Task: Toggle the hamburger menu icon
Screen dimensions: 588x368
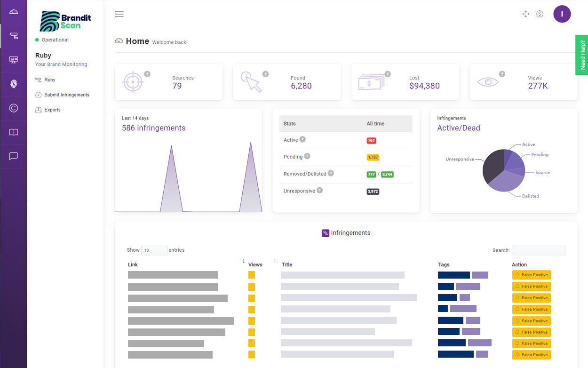Action: click(x=119, y=14)
